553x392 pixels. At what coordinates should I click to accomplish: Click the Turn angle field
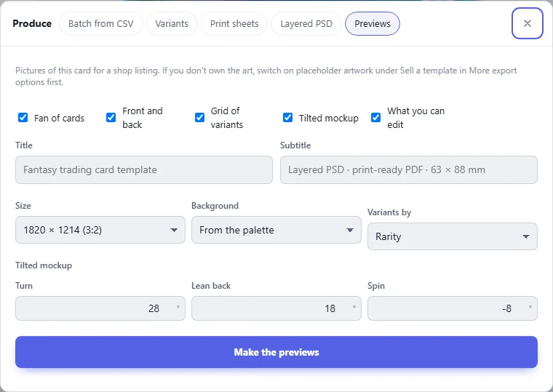click(100, 308)
